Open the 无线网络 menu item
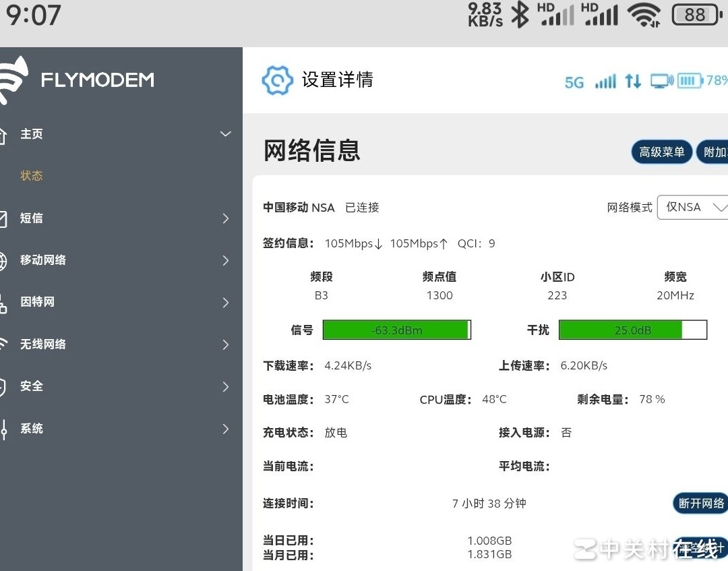The width and height of the screenshot is (728, 571). click(x=43, y=344)
